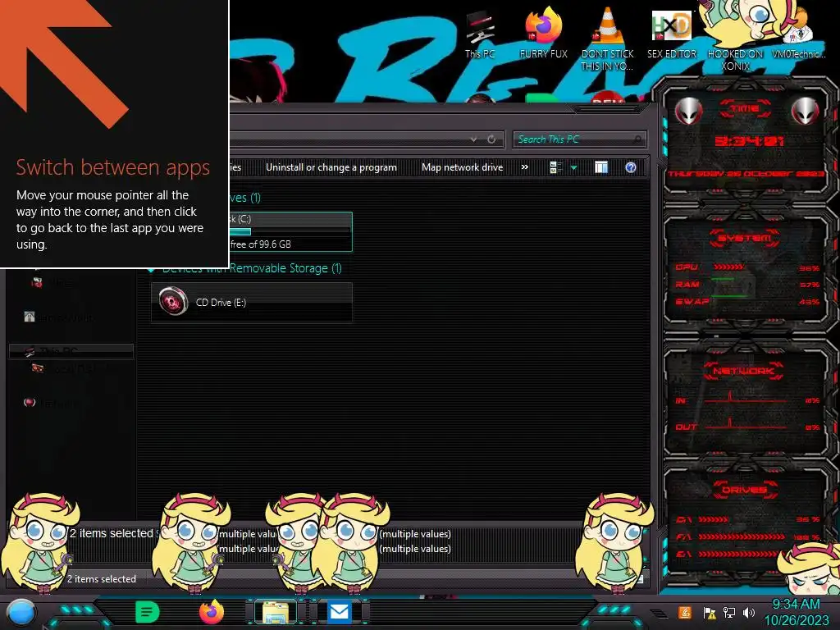The image size is (840, 630).
Task: Launch the FURRY FUX Firefox shortcut
Action: click(x=543, y=33)
